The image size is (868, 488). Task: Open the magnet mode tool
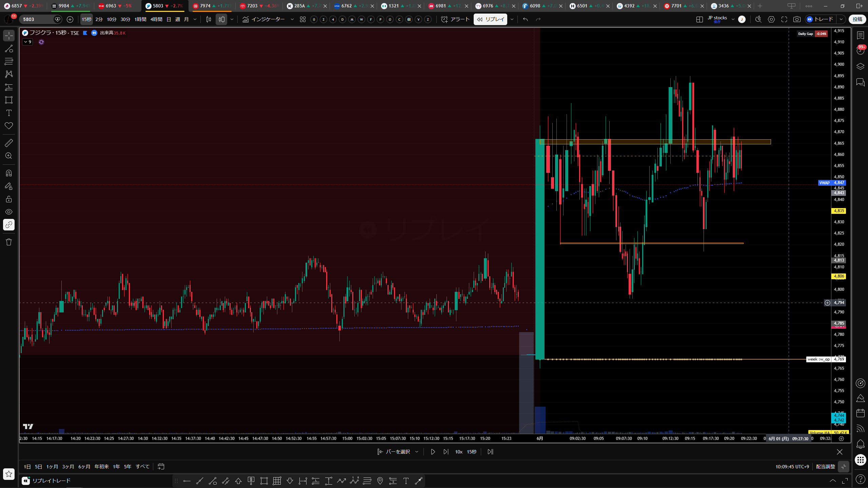(9, 173)
